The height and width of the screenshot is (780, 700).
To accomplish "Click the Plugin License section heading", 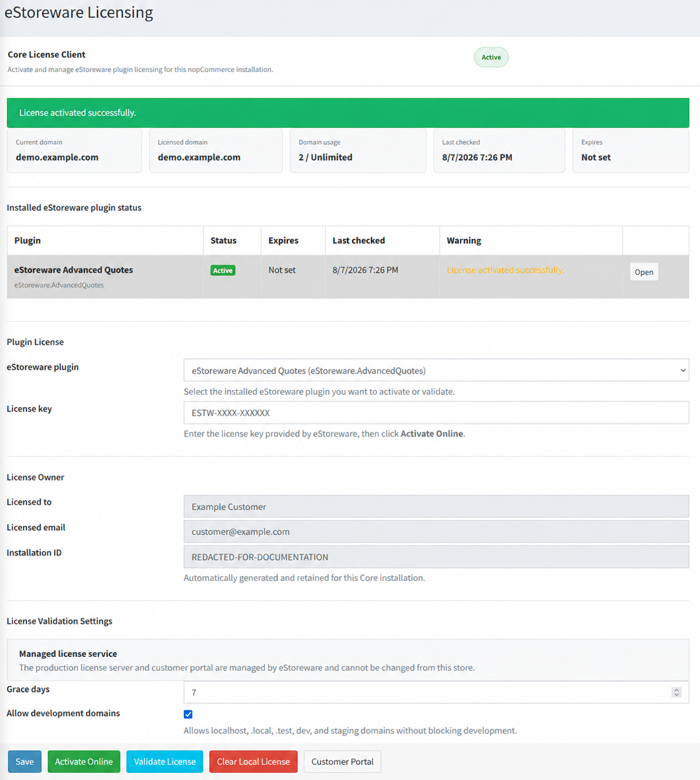I will pyautogui.click(x=35, y=342).
